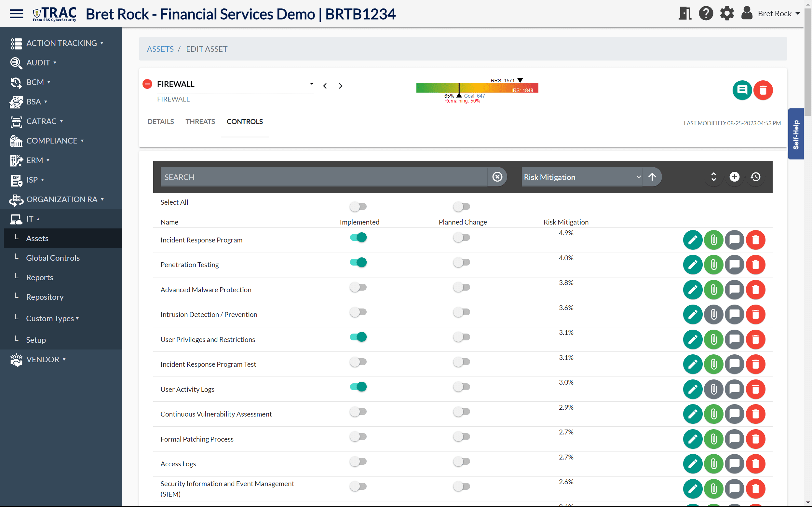The image size is (812, 507).
Task: Enable Advanced Malware Protection as implemented
Action: [x=358, y=287]
